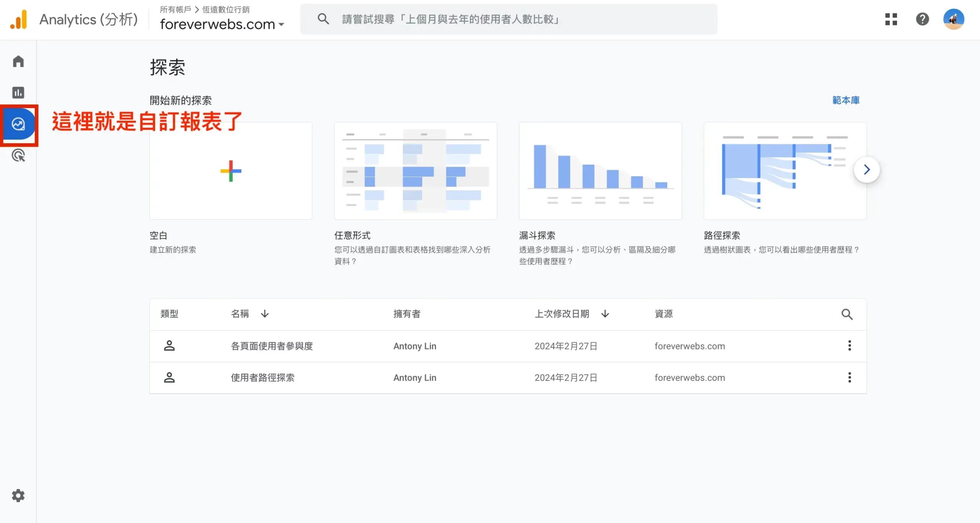Create a blank 空白 exploration

[x=230, y=171]
